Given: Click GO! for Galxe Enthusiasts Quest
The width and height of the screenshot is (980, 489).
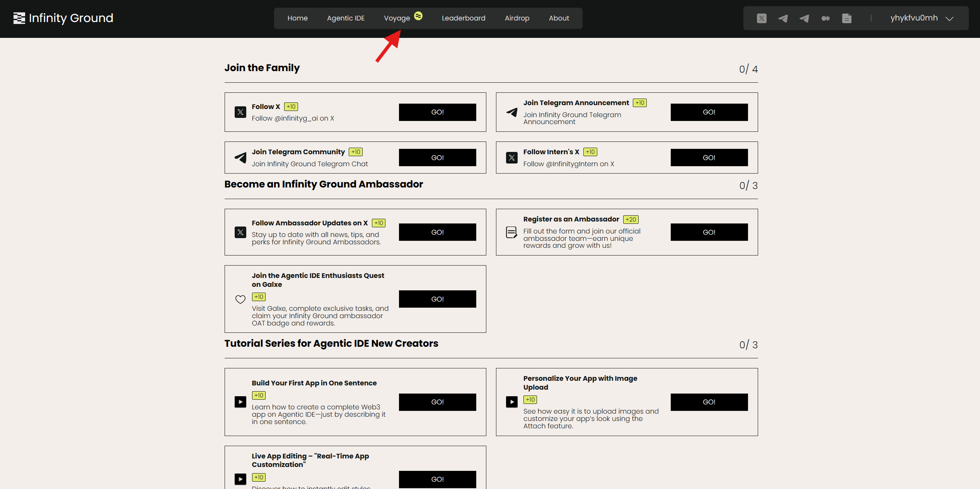Looking at the screenshot, I should [x=438, y=299].
